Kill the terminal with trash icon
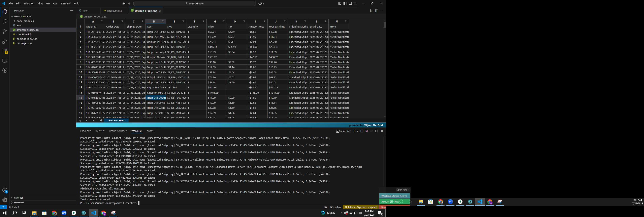 point(366,131)
